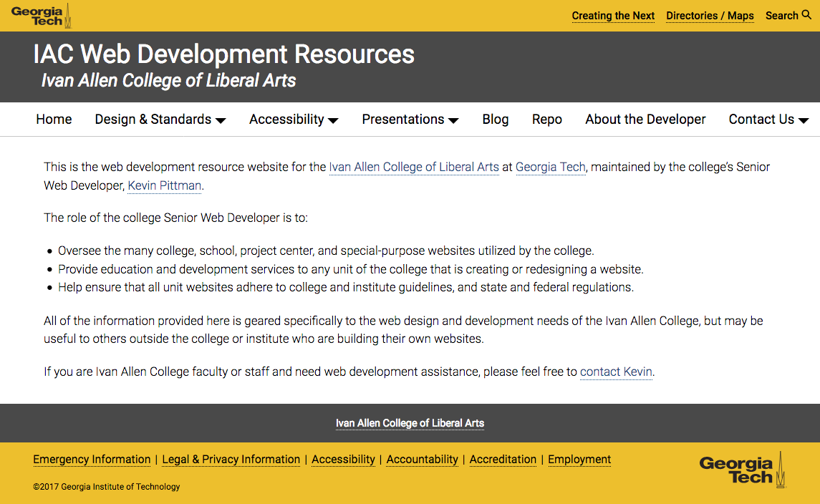Open Emergency Information footer link
This screenshot has width=820, height=504.
click(92, 460)
